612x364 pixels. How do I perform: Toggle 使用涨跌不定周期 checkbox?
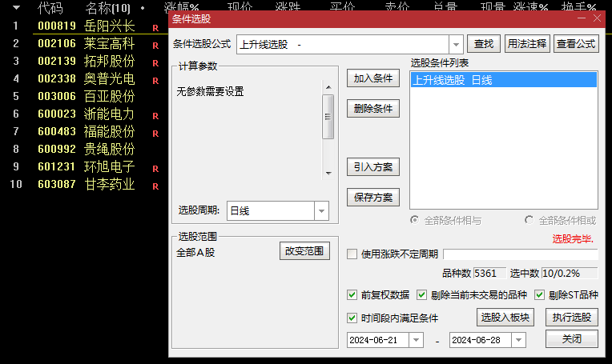point(352,254)
